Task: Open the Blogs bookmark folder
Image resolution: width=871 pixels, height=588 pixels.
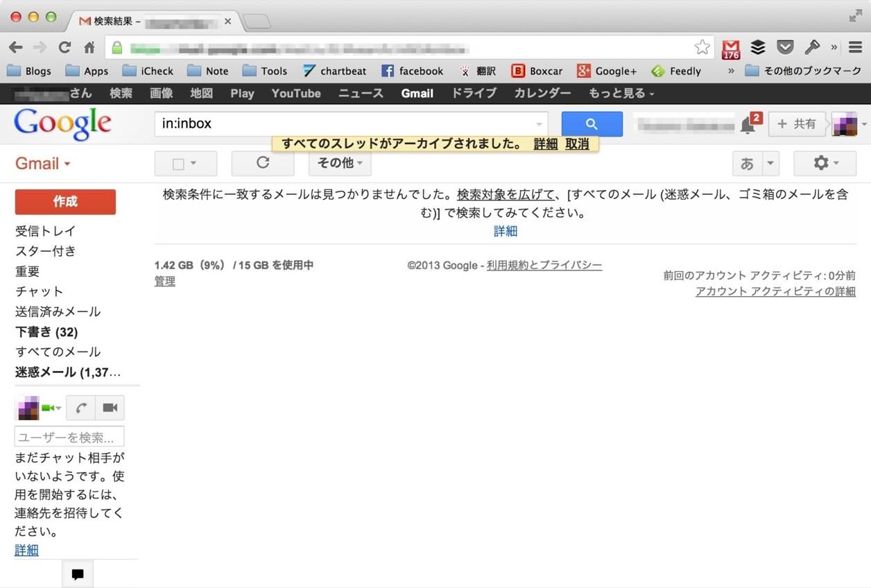Action: (29, 71)
